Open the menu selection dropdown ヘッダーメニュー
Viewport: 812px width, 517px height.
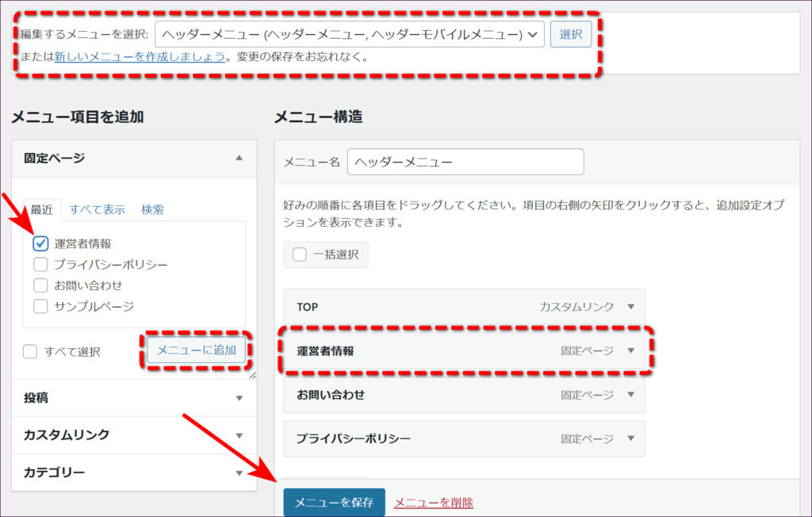(350, 34)
